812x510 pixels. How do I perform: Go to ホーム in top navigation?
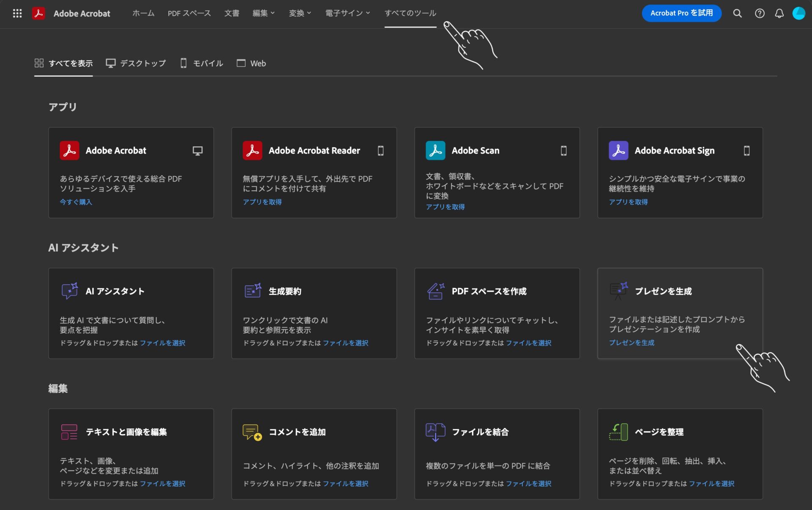(x=143, y=14)
